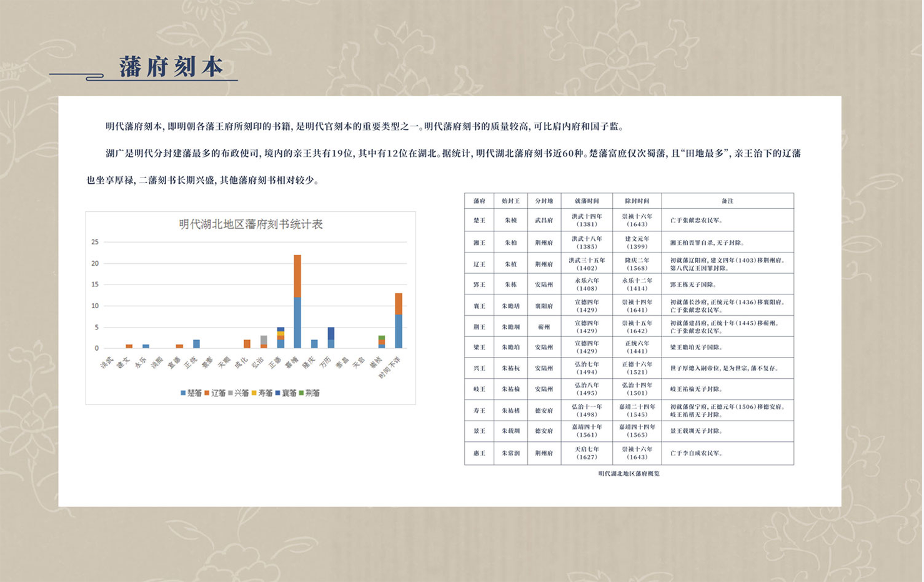
Task: Click the 景王 cell in the table
Action: 479,431
